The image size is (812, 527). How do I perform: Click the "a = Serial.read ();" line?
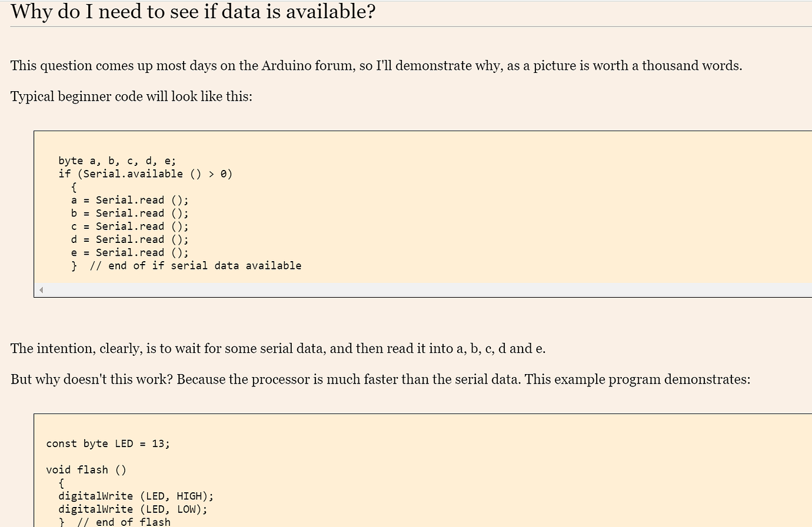tap(129, 200)
